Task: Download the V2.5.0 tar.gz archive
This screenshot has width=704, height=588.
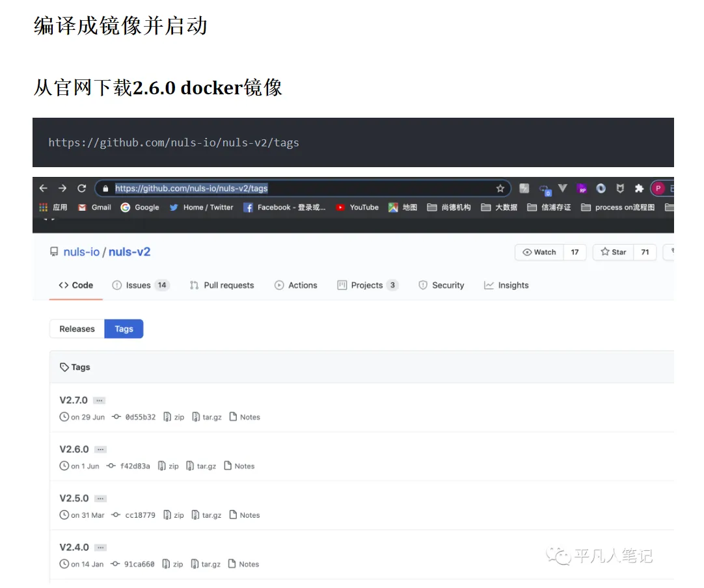Action: click(x=206, y=515)
